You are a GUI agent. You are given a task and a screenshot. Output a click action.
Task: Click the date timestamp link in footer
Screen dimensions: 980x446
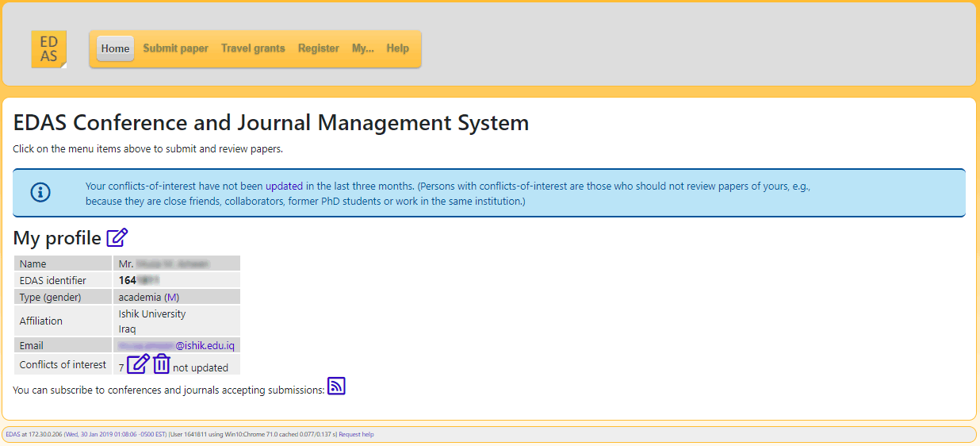pos(115,435)
